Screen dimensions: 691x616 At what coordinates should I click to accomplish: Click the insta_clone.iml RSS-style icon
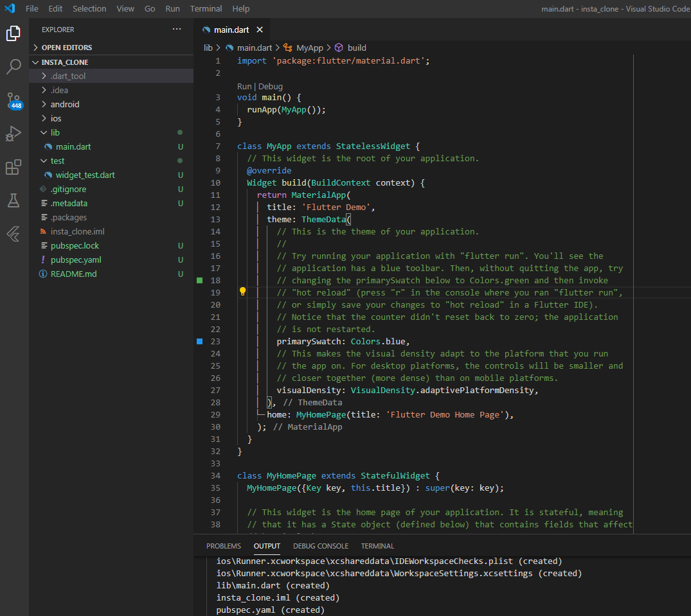43,231
